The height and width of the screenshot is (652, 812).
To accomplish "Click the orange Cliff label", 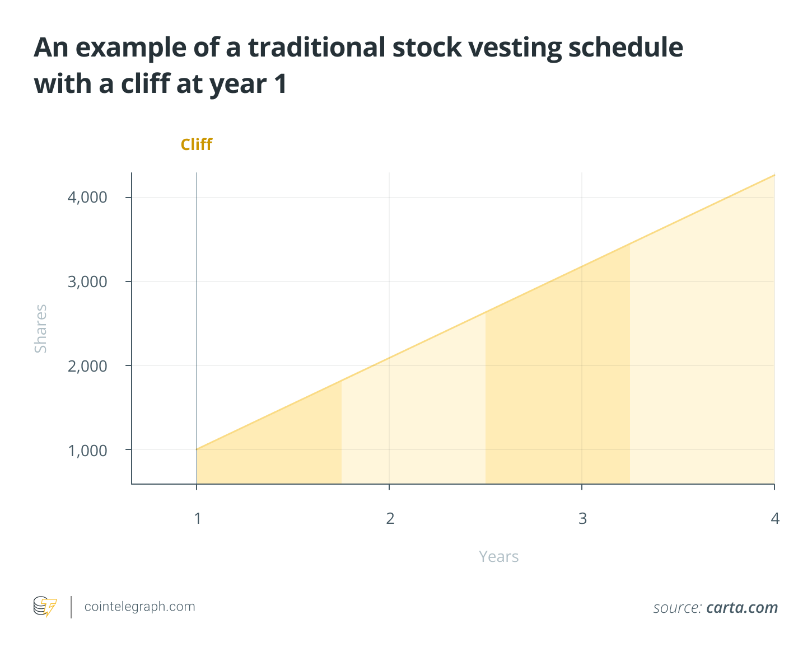I will (196, 144).
